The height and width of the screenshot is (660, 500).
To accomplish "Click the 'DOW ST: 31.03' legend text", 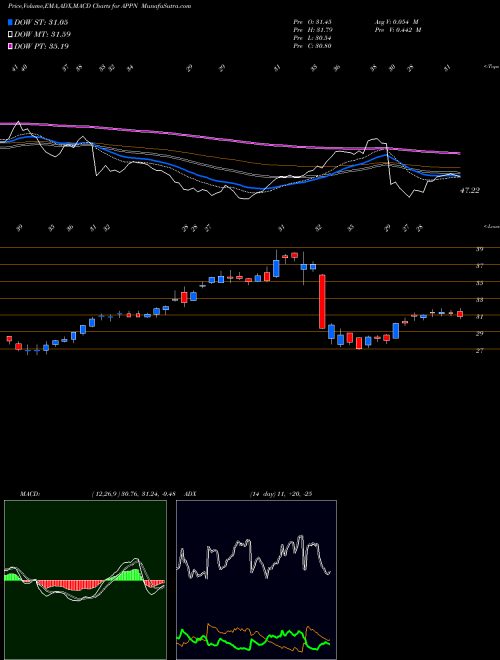I will coord(41,22).
